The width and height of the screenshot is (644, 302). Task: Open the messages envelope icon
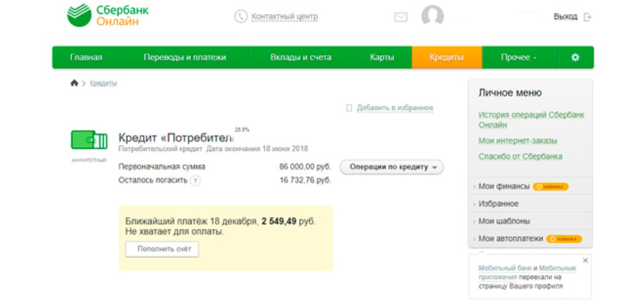[401, 17]
